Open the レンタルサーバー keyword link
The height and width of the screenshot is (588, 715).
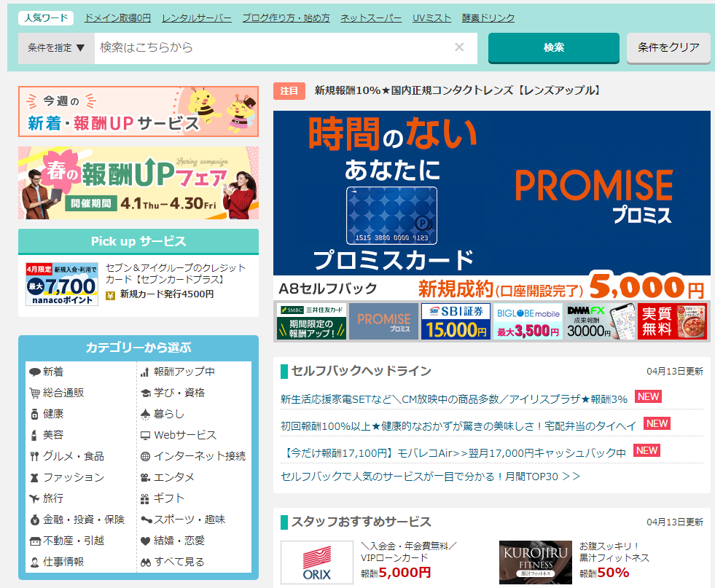tap(197, 17)
